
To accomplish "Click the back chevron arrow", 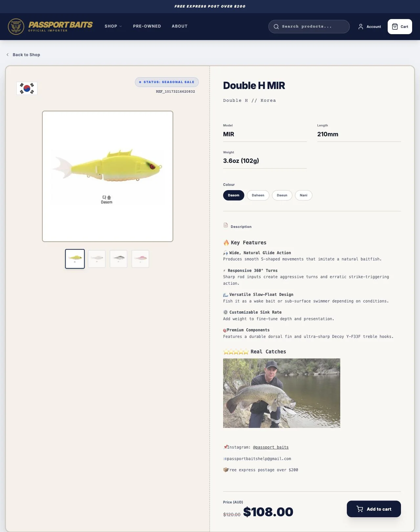I will point(8,55).
